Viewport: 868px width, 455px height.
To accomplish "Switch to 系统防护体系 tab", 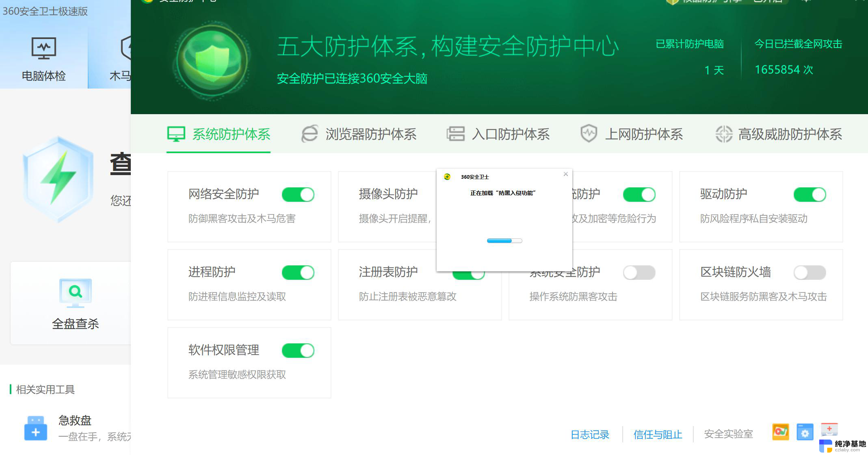I will [x=219, y=134].
